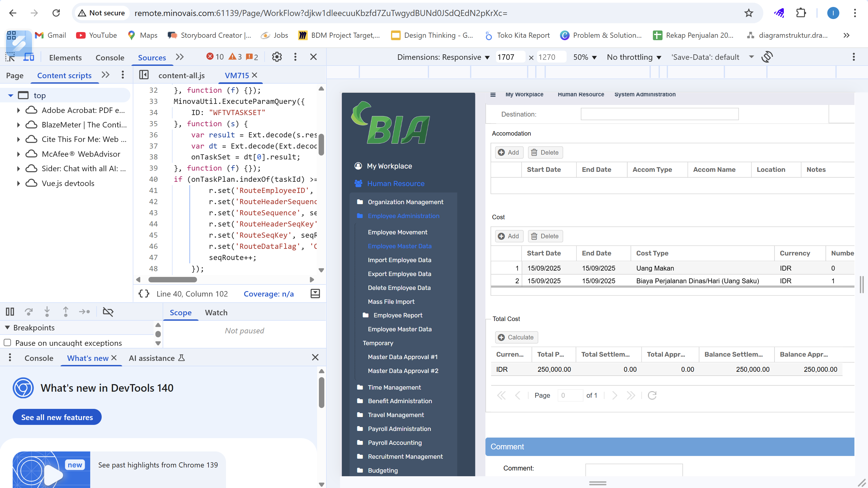This screenshot has height=488, width=868.
Task: Click the Calculate button under Total Cost
Action: pyautogui.click(x=516, y=337)
